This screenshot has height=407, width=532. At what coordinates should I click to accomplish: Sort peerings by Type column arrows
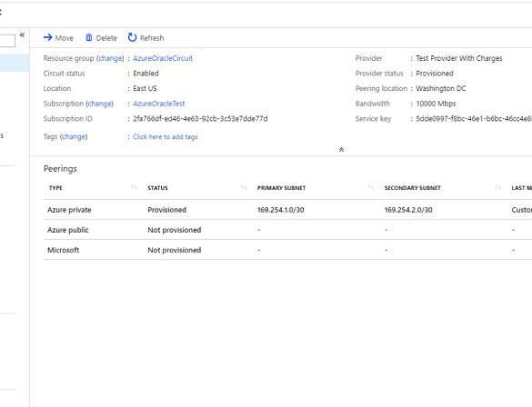point(134,187)
